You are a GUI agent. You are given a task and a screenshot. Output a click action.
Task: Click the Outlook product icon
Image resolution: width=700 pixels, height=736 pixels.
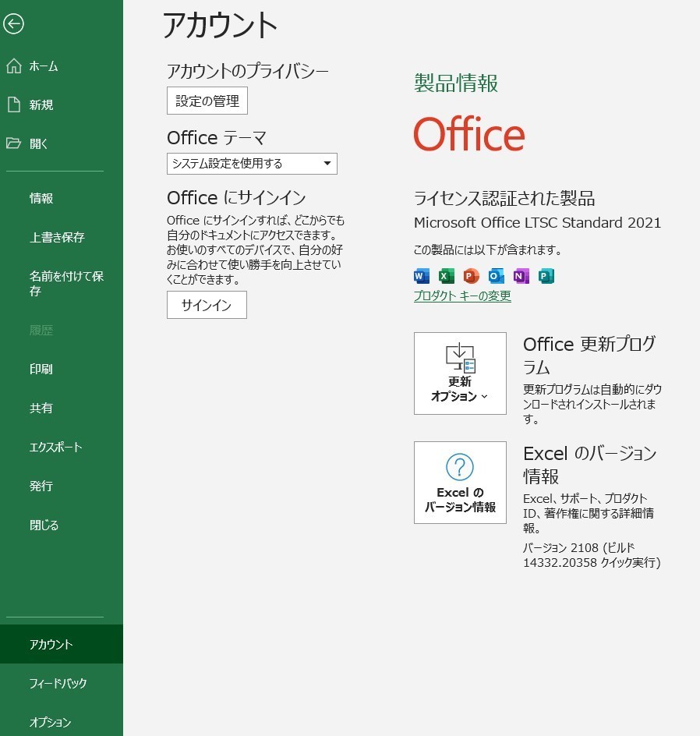[x=494, y=275]
